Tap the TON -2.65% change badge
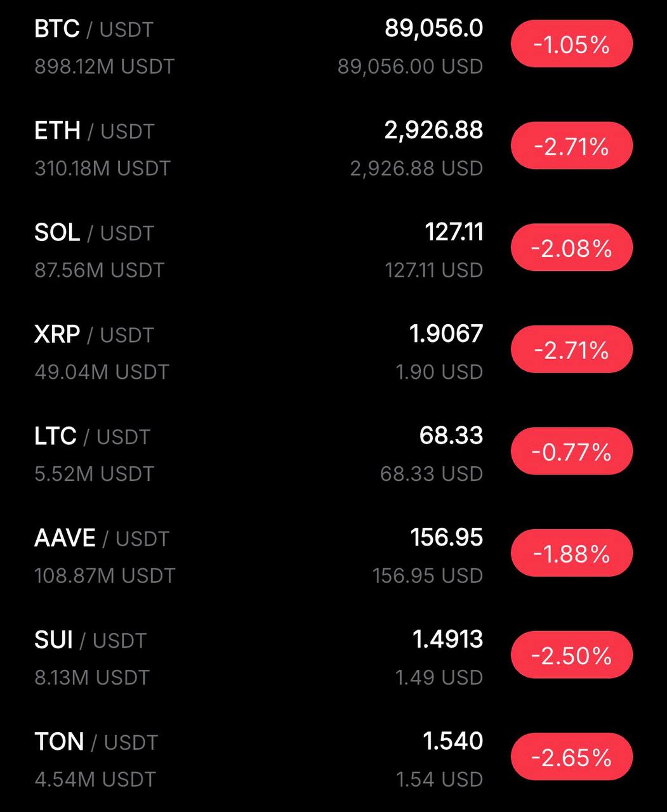 pyautogui.click(x=571, y=757)
